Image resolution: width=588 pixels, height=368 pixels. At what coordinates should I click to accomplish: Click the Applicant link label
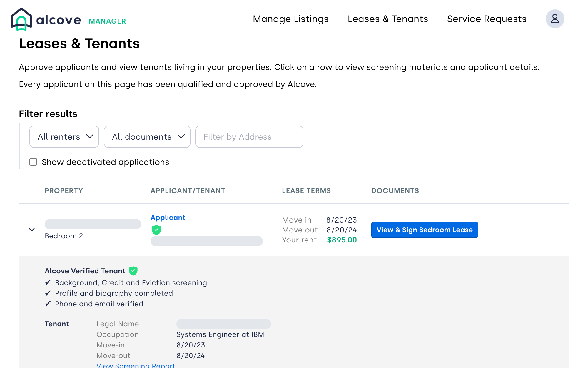(x=168, y=218)
